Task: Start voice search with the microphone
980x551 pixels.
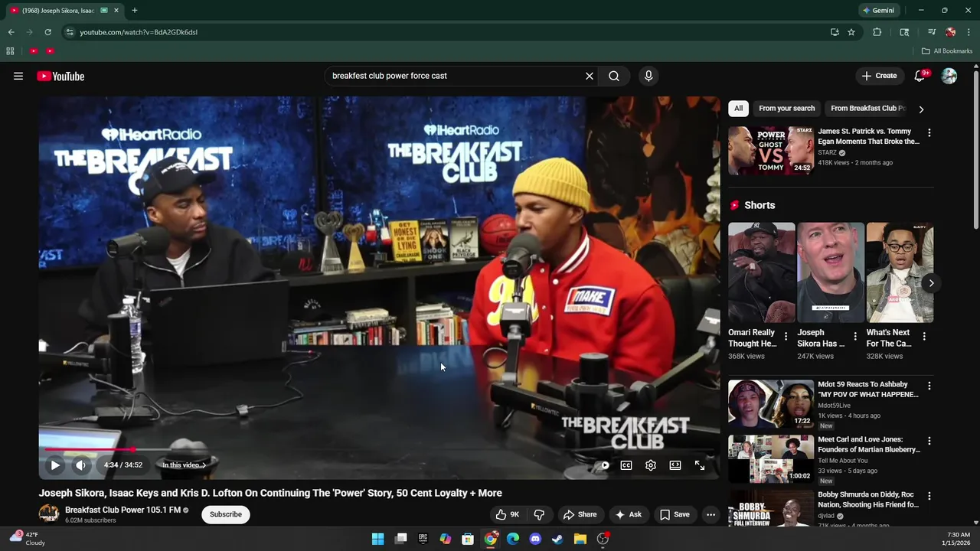Action: (x=648, y=76)
